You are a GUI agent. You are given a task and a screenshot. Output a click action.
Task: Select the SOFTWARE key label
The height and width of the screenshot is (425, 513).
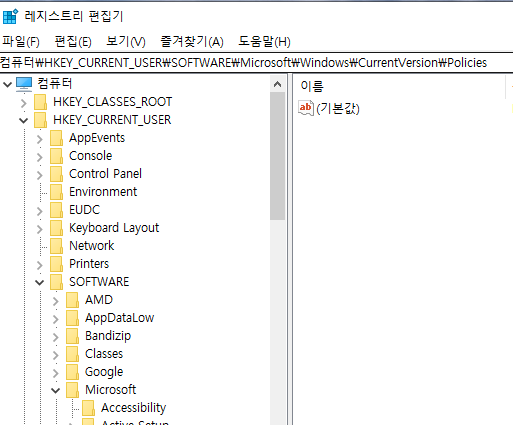tap(99, 282)
